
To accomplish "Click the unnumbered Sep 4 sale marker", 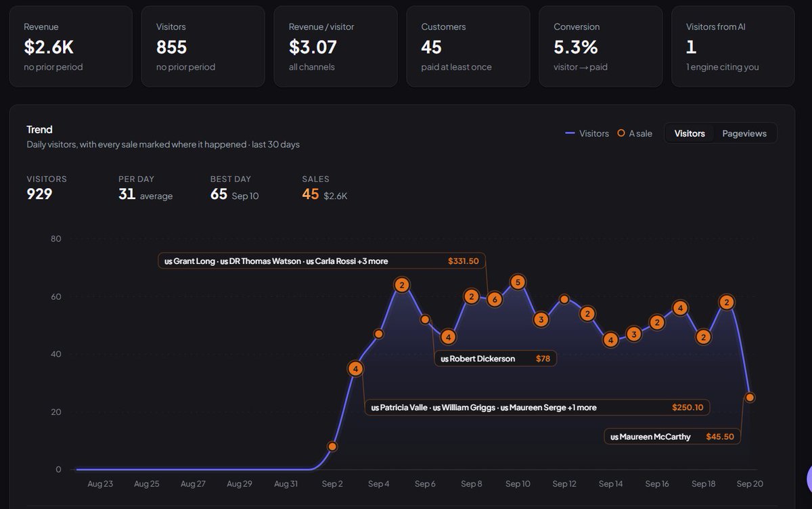I will tap(379, 334).
